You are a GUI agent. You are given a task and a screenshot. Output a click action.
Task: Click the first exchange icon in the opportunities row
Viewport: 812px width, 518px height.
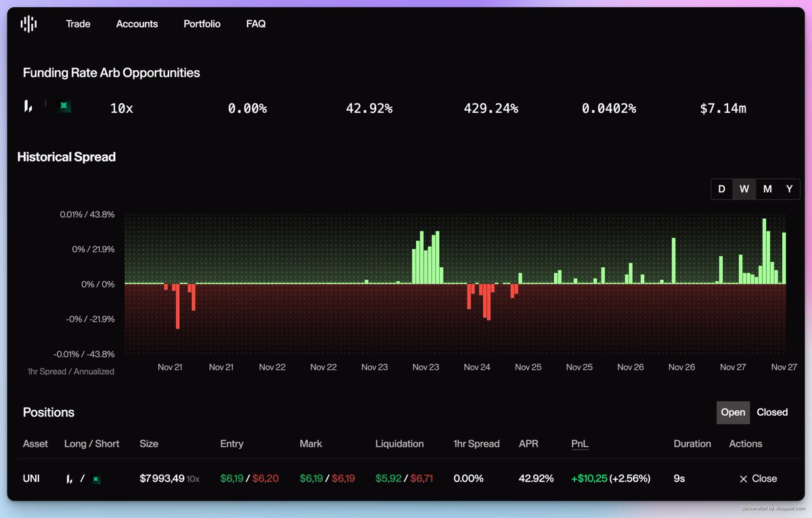click(x=28, y=106)
